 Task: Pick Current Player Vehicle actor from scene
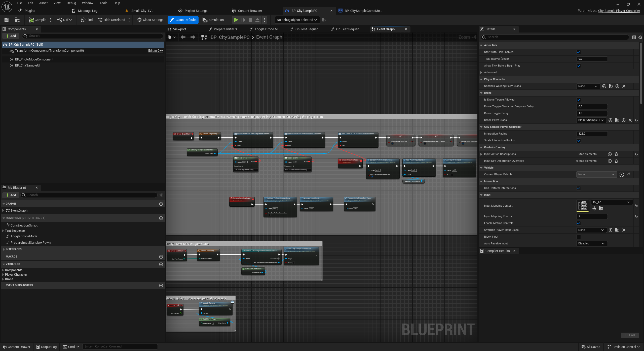tap(622, 175)
